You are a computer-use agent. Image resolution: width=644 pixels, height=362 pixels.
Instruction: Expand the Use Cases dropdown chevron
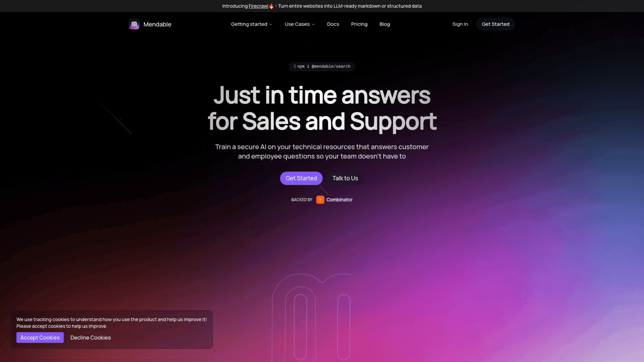pyautogui.click(x=313, y=25)
